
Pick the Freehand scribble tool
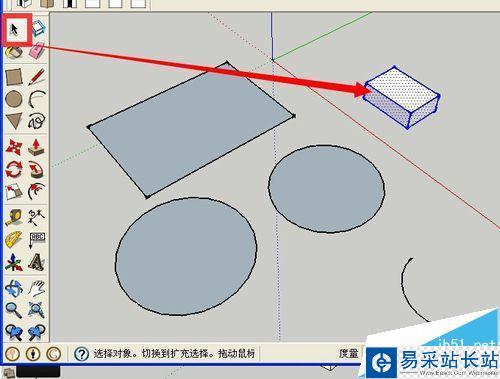pos(37,121)
